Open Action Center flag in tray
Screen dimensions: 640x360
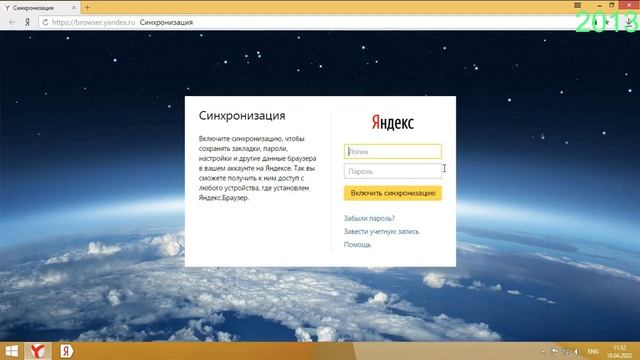click(555, 351)
